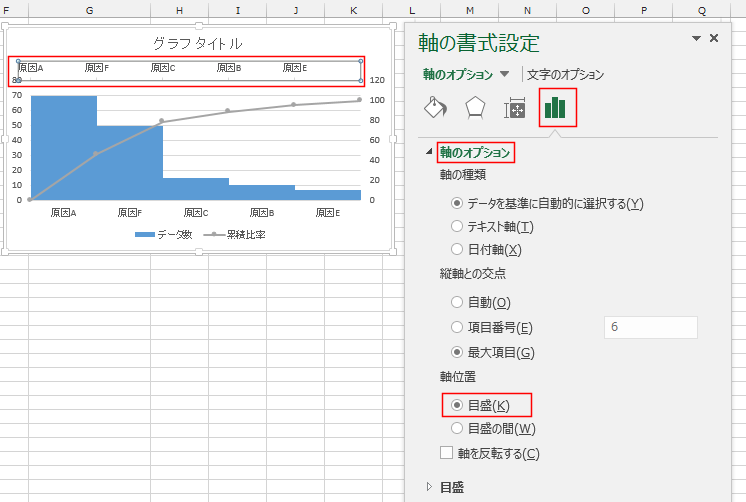Image resolution: width=746 pixels, height=502 pixels.
Task: Click the blue データ数 legend swatch
Action: [x=143, y=234]
